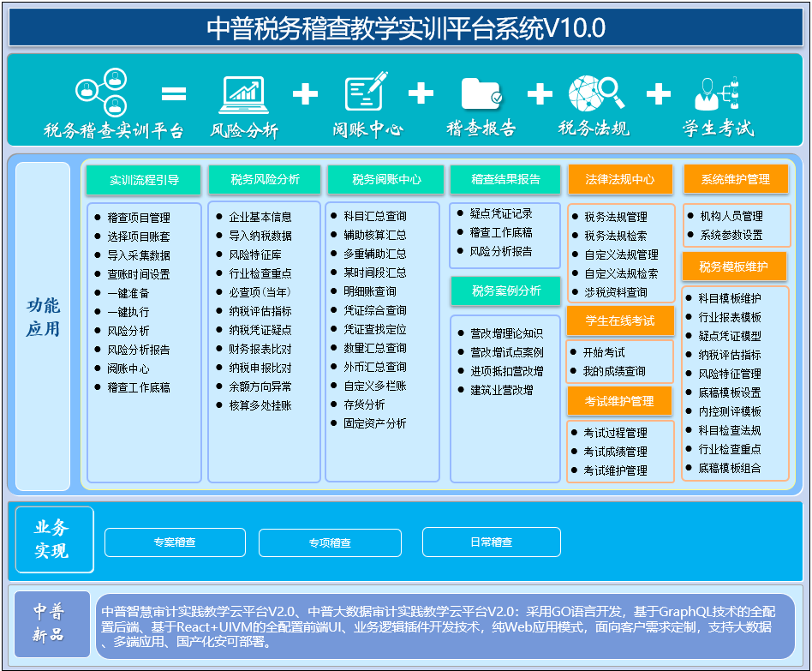Select 考试成绩管理 item
The height and width of the screenshot is (671, 812).
click(x=615, y=452)
